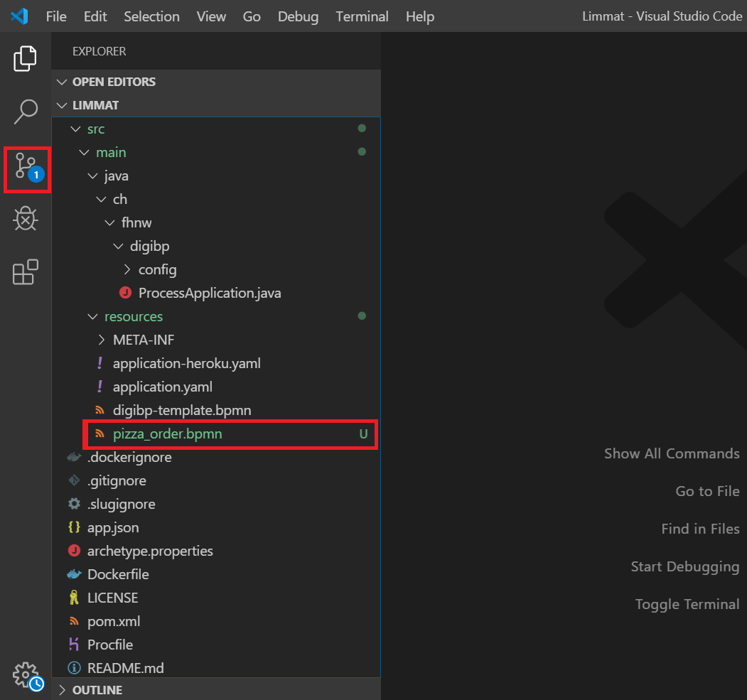This screenshot has height=700, width=747.
Task: Click feed icon beside digibp-template.bpmn
Action: (100, 410)
